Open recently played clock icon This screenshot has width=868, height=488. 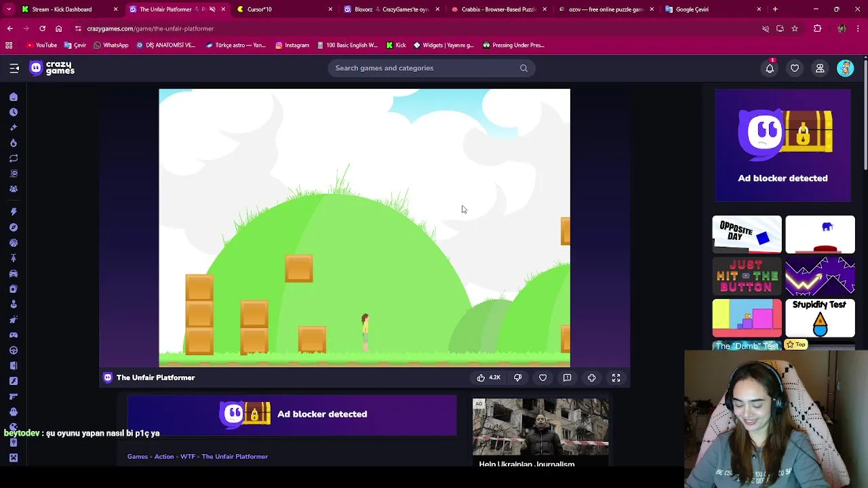(x=14, y=112)
